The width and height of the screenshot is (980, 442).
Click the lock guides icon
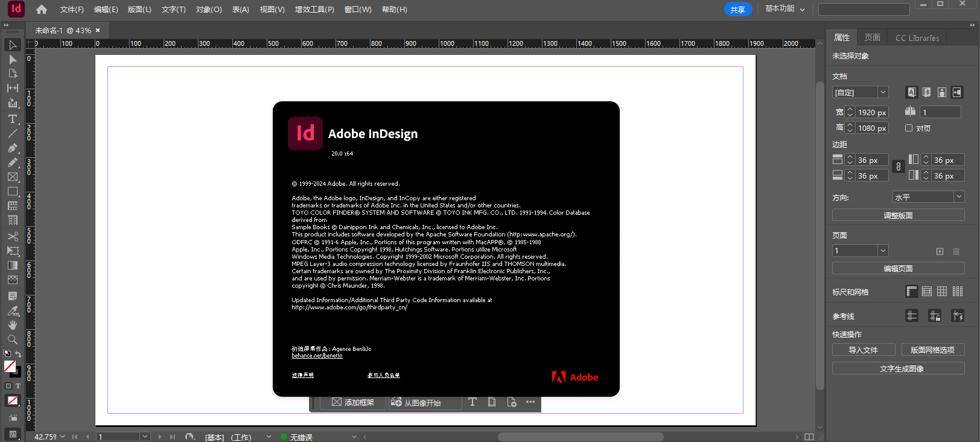pyautogui.click(x=935, y=315)
